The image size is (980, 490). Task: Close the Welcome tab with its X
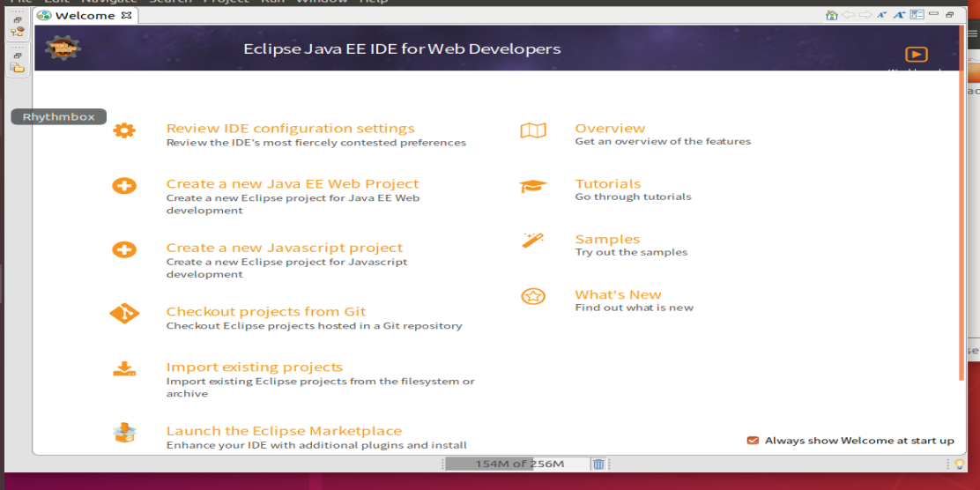[126, 15]
